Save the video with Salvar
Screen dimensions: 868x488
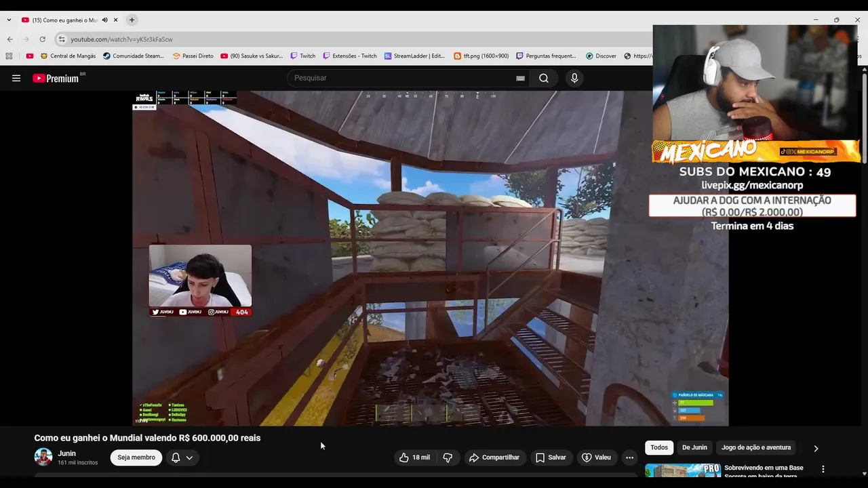tap(551, 457)
